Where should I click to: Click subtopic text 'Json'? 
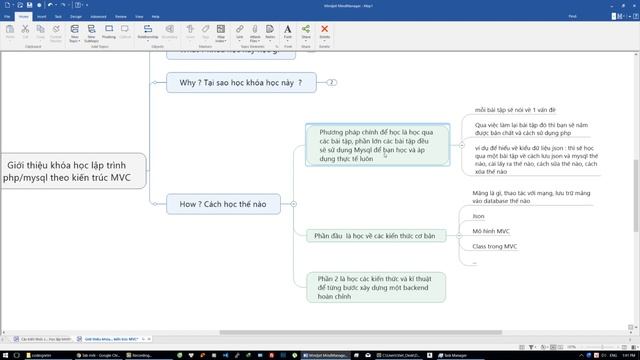(478, 216)
